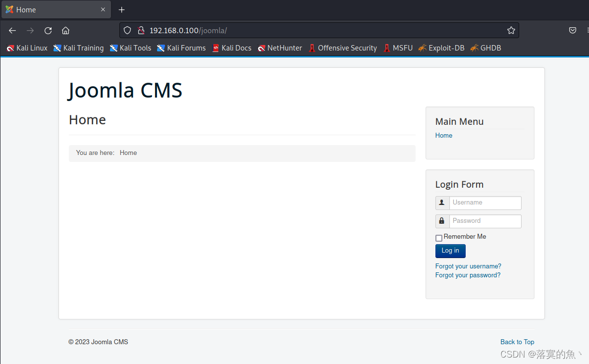Viewport: 589px width, 364px height.
Task: Open the Kali Tools bookmark
Action: [130, 48]
